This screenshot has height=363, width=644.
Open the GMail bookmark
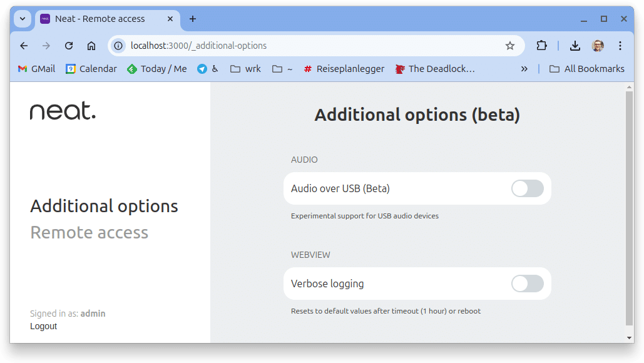[36, 69]
